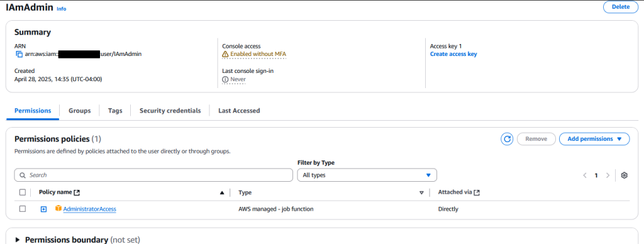Image resolution: width=644 pixels, height=244 pixels.
Task: Click the refresh policies icon button
Action: (x=508, y=139)
